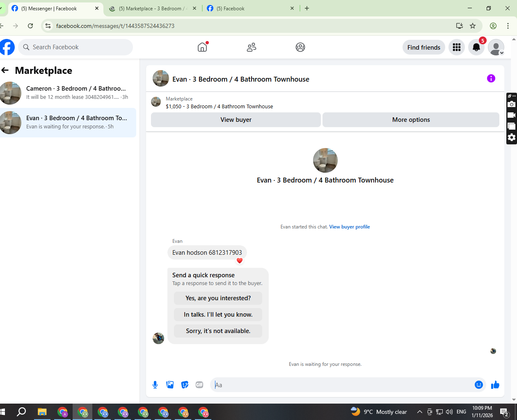Open Windows taskbar search

click(21, 411)
